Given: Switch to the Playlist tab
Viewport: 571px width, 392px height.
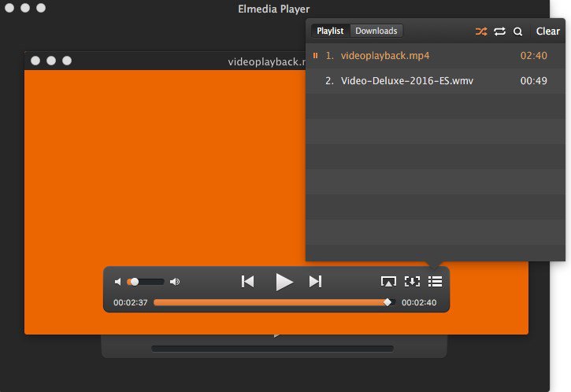Looking at the screenshot, I should (x=330, y=31).
